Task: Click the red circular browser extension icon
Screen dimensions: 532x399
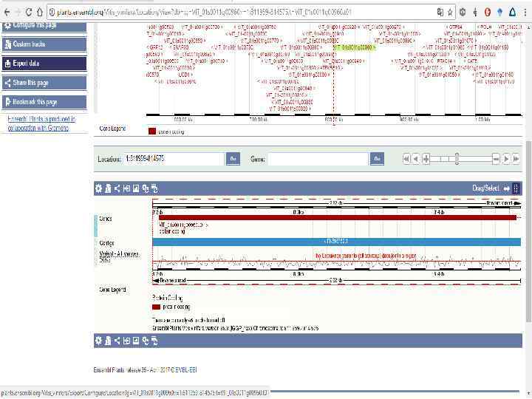Action: coord(487,13)
